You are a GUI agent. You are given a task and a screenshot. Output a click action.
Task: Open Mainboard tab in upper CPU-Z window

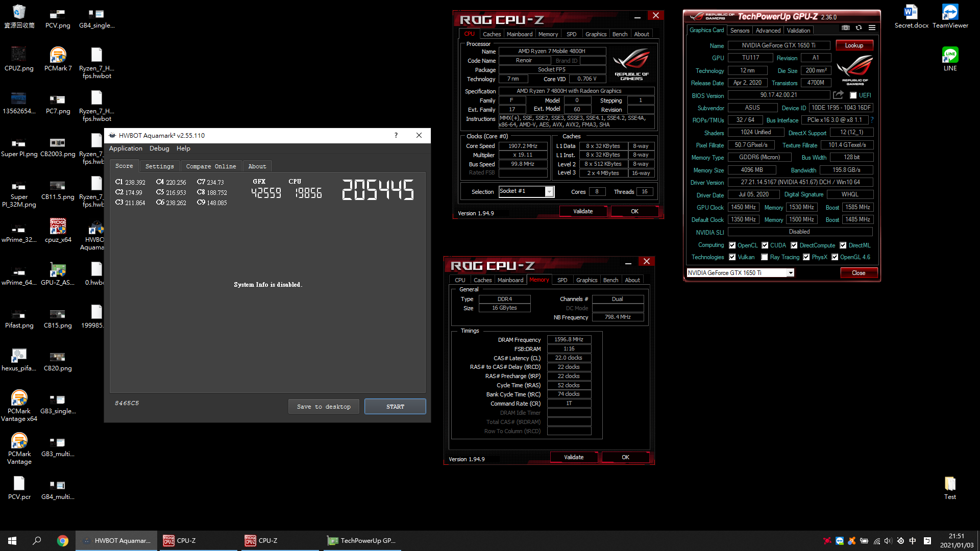click(x=520, y=34)
